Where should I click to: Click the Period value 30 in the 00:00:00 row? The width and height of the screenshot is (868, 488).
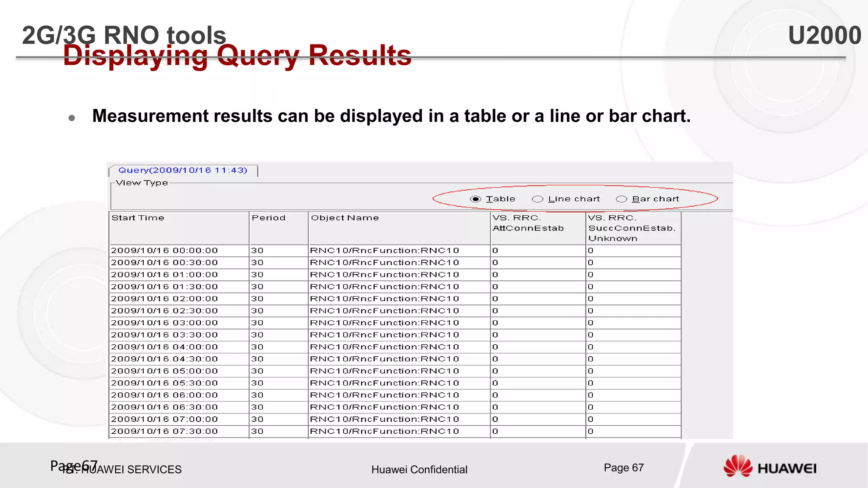coord(278,251)
